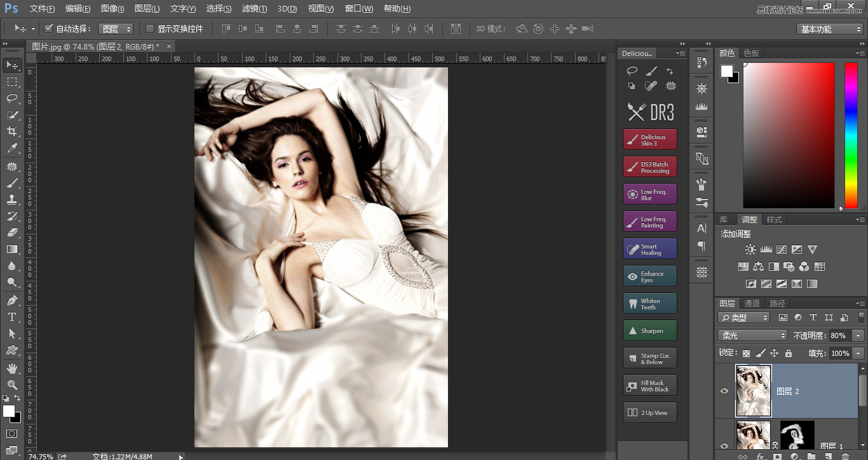Create new group folder icon

811,456
